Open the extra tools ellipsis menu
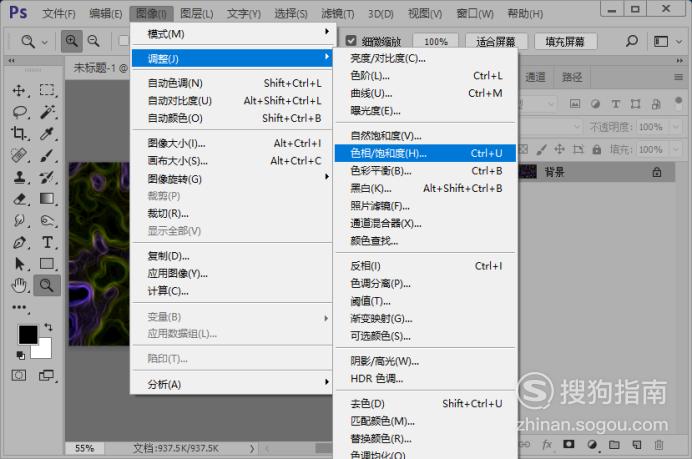Screen dimensions: 692x459 click(19, 307)
